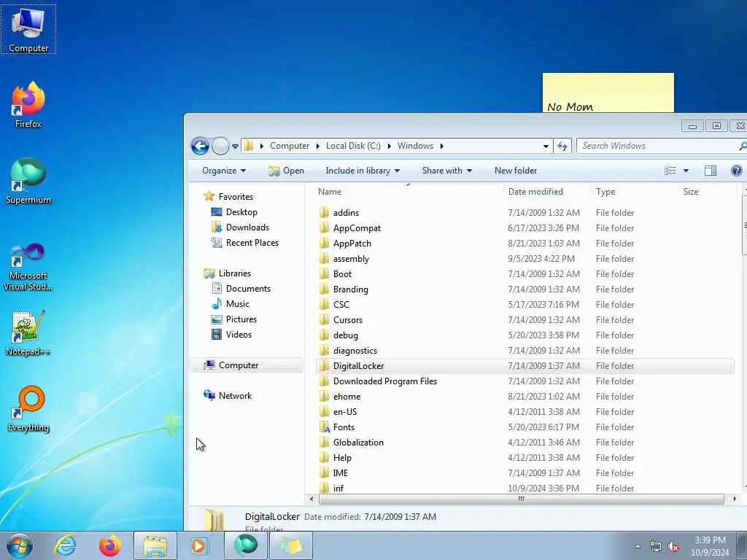Expand the arrow after Windows in breadcrumb

[x=441, y=146]
